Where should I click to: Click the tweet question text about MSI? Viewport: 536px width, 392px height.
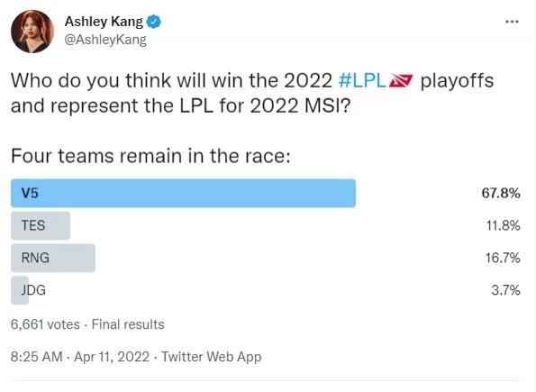(x=252, y=93)
